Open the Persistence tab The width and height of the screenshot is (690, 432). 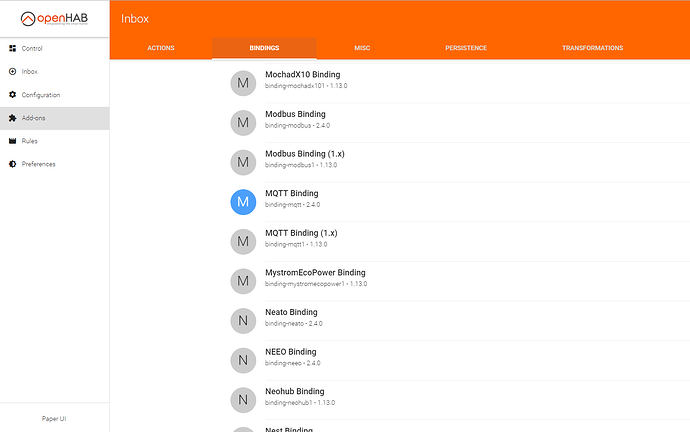click(x=467, y=48)
